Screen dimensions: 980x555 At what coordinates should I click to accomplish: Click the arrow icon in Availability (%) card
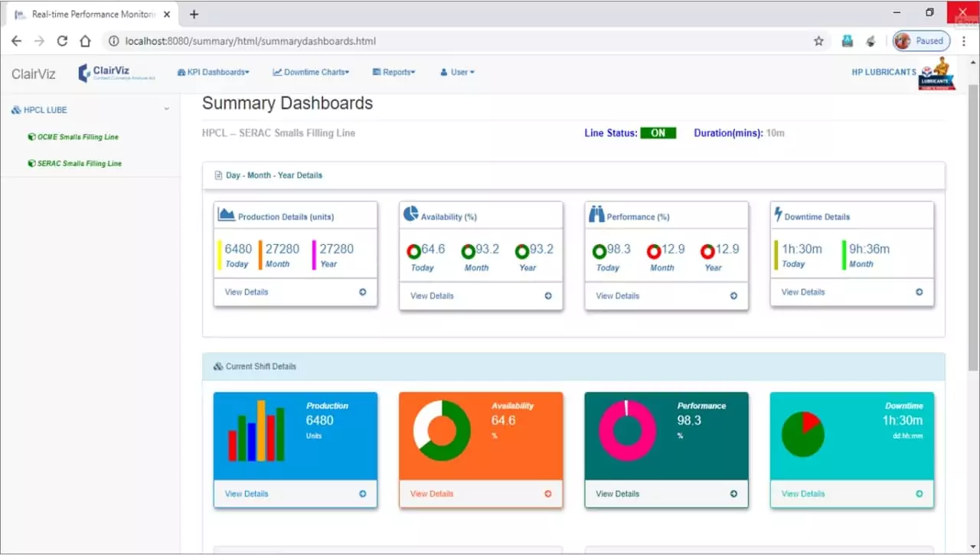[548, 295]
